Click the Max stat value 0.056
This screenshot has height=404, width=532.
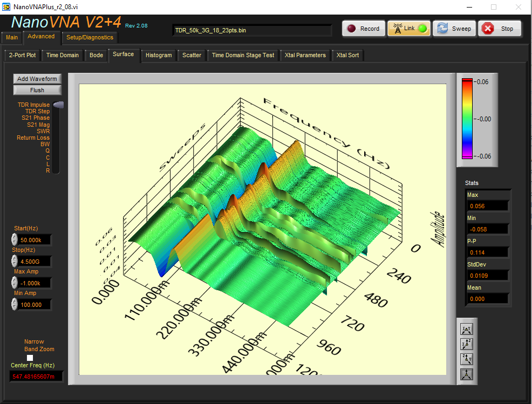[488, 206]
